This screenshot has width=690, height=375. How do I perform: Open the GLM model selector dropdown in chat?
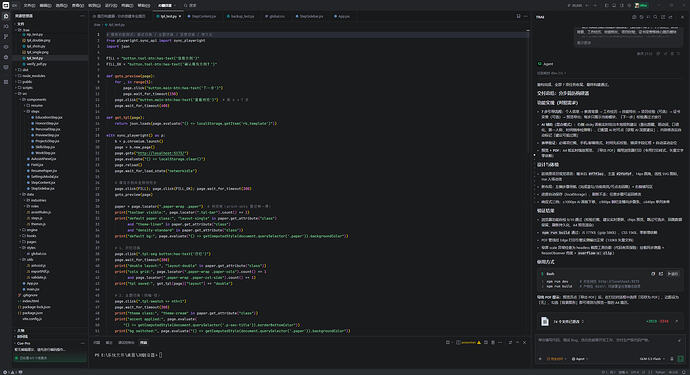(652, 359)
